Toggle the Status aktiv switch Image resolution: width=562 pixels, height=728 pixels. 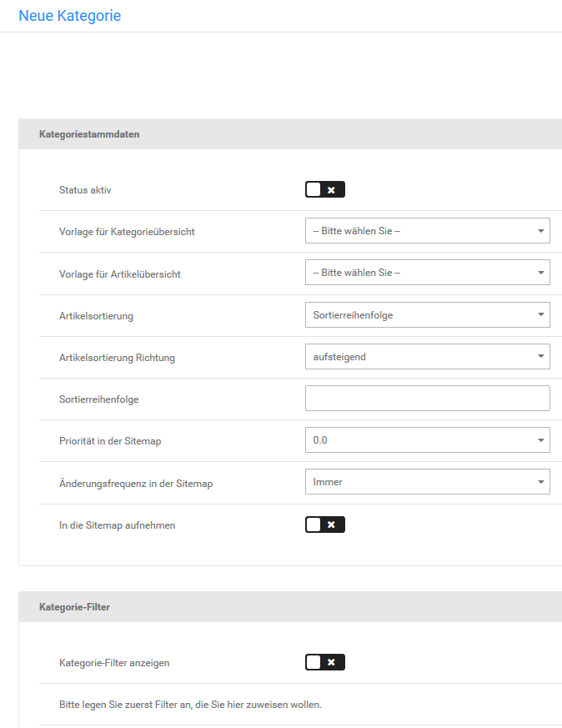point(324,190)
